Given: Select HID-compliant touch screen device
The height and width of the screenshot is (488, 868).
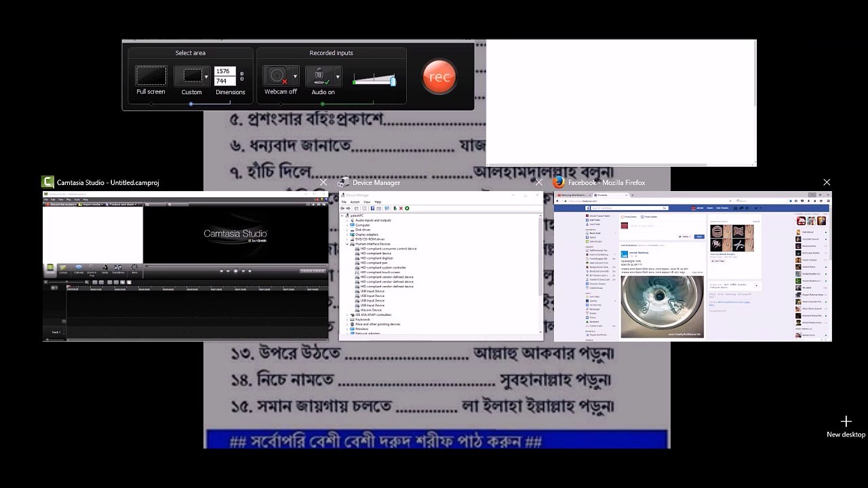Looking at the screenshot, I should coord(380,272).
